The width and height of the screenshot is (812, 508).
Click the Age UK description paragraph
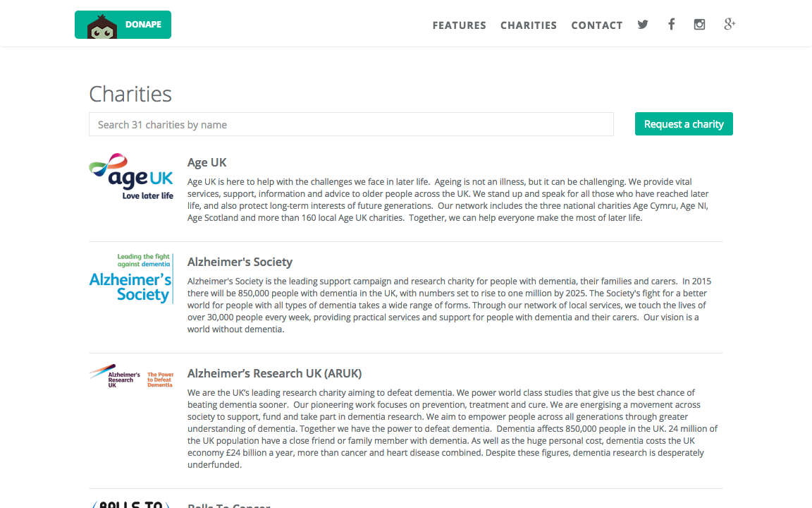pos(448,200)
